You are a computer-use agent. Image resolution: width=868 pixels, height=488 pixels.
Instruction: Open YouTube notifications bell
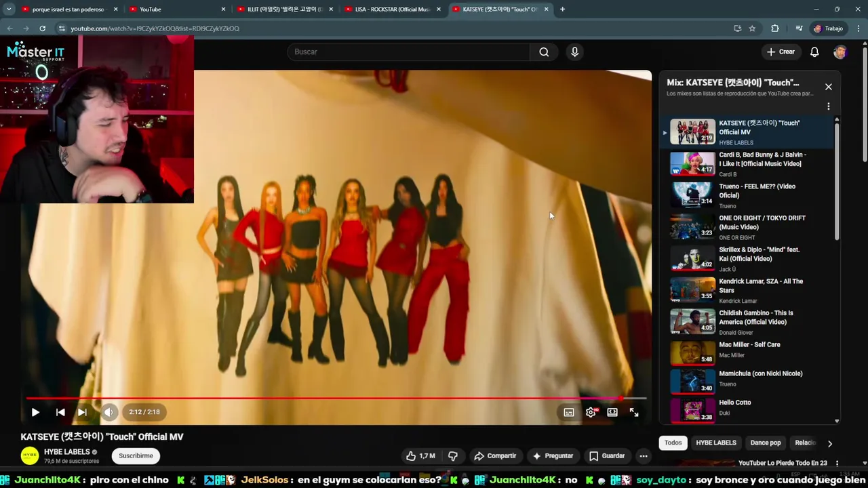tap(814, 52)
